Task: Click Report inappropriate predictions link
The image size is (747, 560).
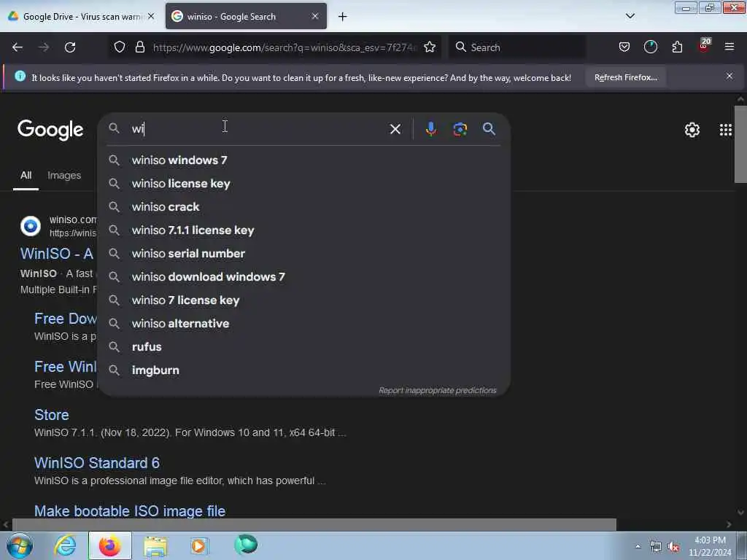Action: click(x=438, y=391)
